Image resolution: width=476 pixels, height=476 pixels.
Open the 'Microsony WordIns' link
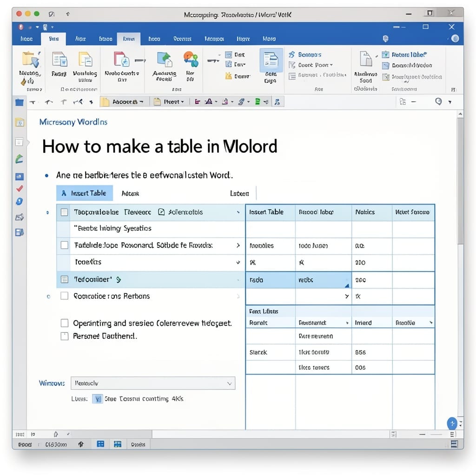point(73,122)
